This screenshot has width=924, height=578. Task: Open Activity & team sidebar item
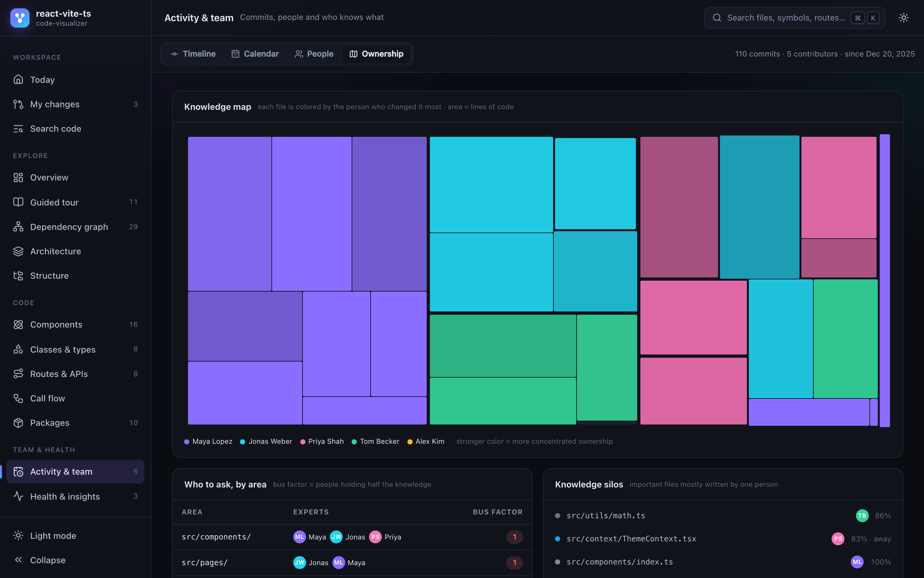(x=76, y=472)
